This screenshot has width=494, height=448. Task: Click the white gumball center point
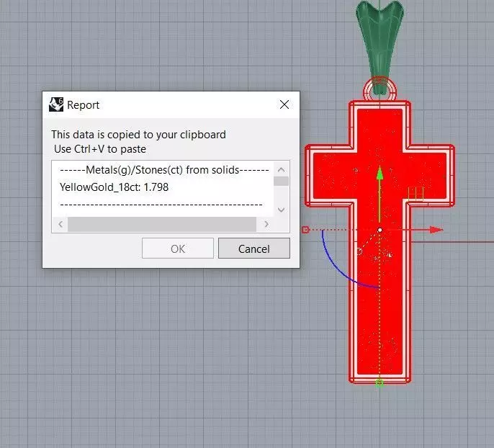pos(380,230)
